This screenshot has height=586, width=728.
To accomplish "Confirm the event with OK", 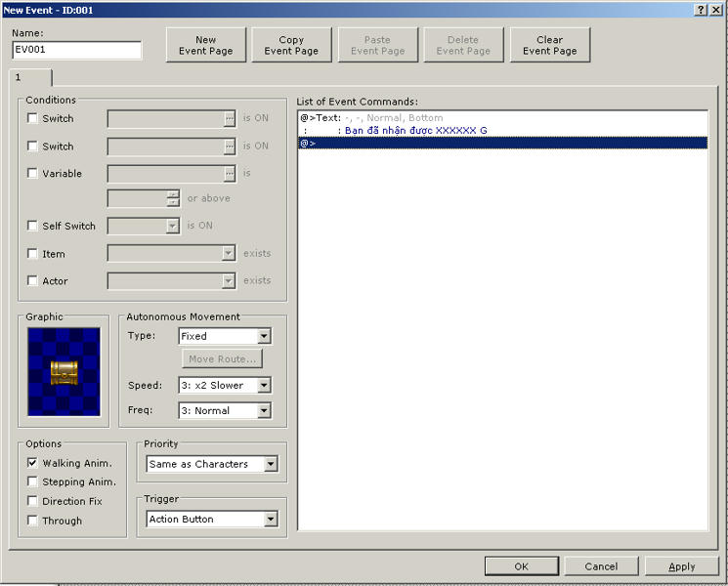I will click(521, 566).
